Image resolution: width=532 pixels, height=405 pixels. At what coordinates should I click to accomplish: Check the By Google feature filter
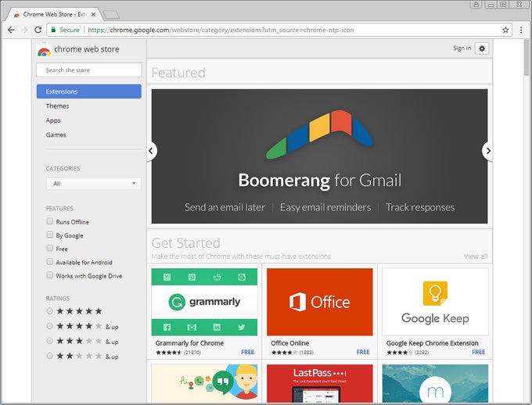click(50, 235)
